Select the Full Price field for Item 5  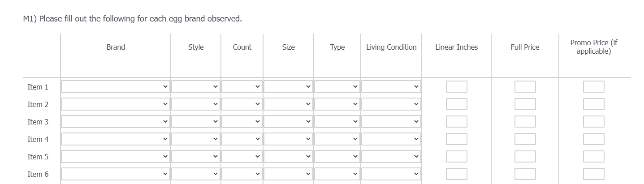pos(525,157)
